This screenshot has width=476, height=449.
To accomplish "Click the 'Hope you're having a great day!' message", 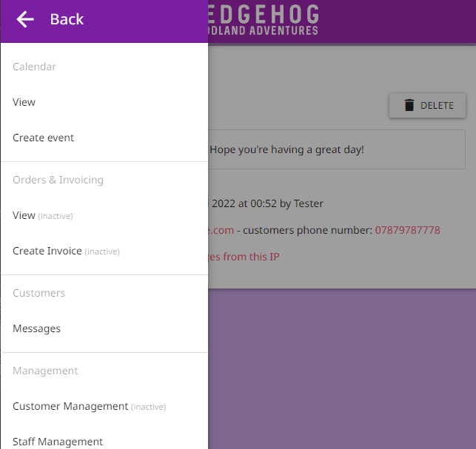I will point(287,149).
